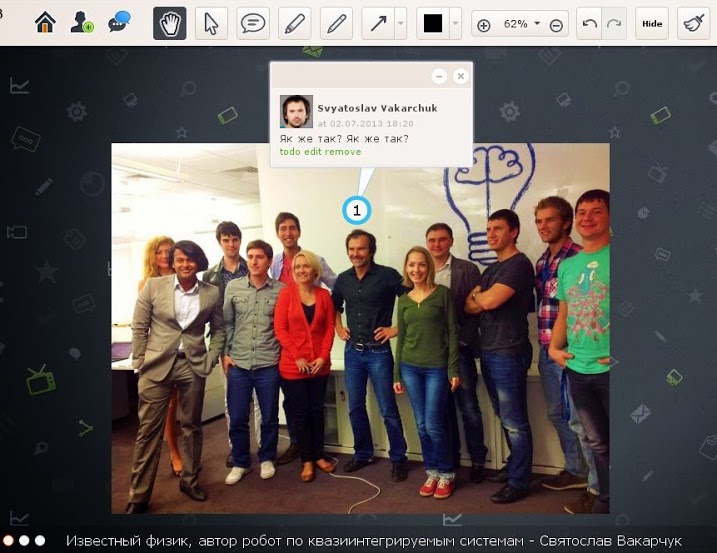Click comment marker number 1
Screen dimensions: 717x553
pos(357,211)
